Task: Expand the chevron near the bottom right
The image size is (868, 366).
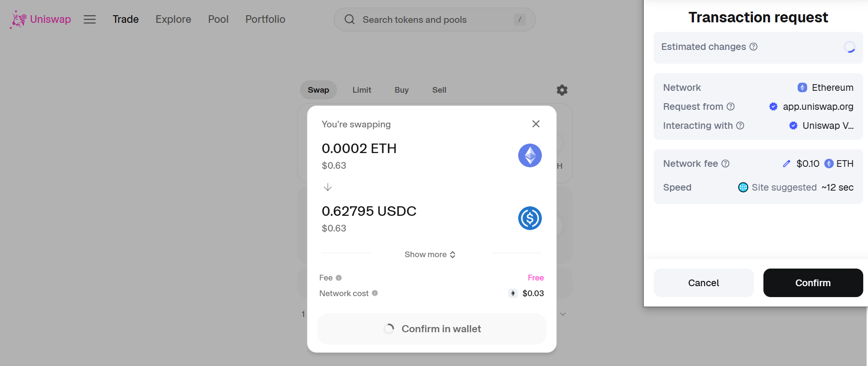Action: (563, 314)
